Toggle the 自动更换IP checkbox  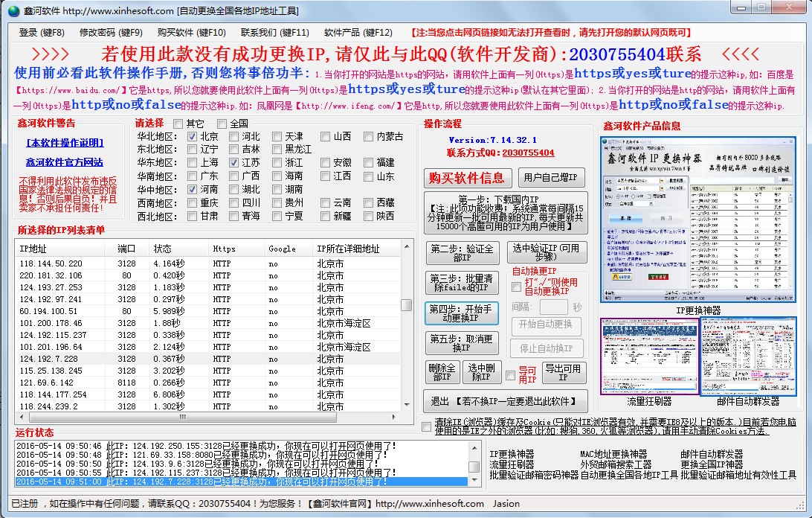click(x=516, y=287)
